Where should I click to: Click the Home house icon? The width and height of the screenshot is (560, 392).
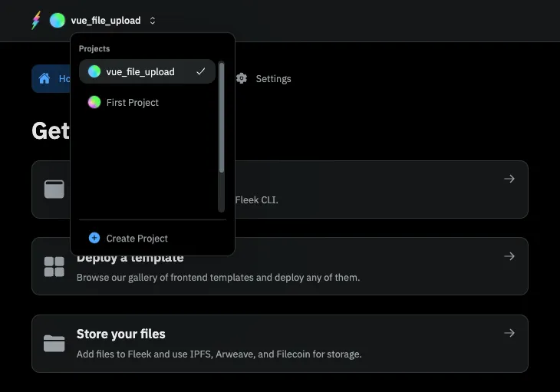(44, 78)
